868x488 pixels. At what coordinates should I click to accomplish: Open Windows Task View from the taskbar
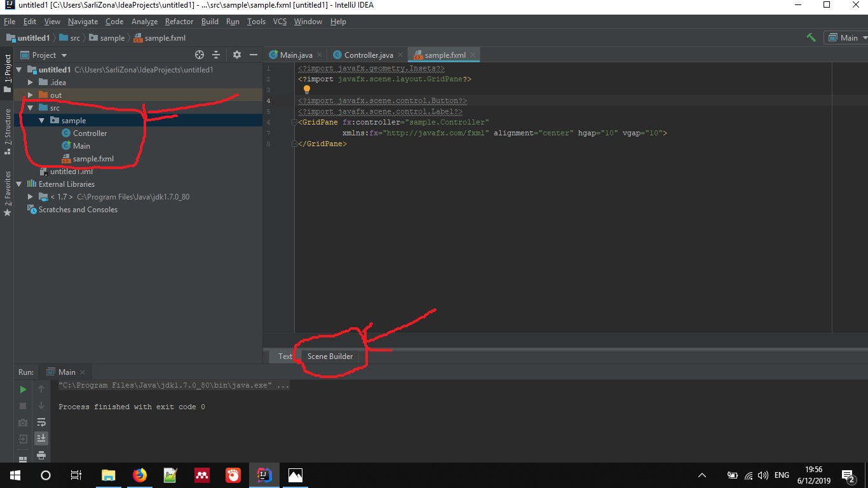(76, 475)
